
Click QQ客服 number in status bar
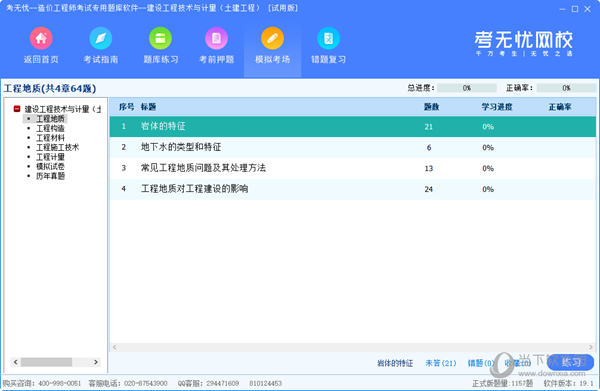point(223,383)
